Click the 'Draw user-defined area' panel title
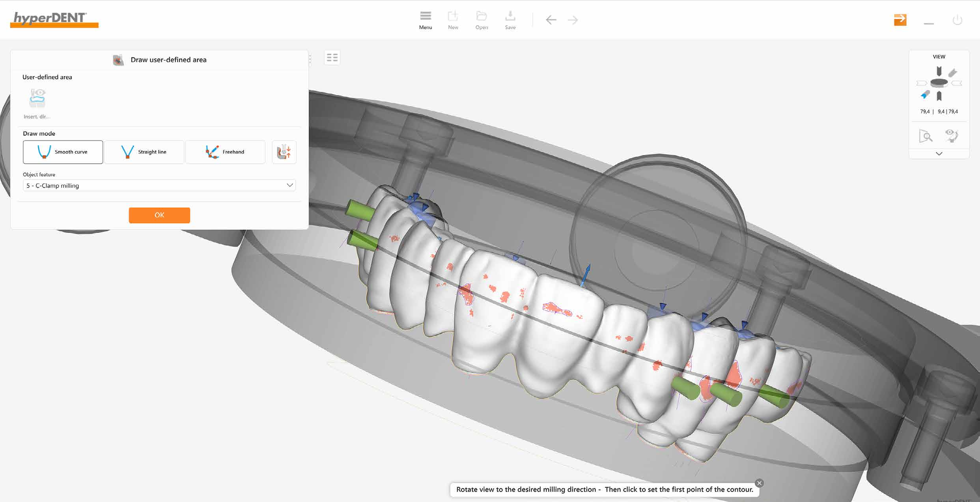Screen dimensions: 980x502 (x=168, y=60)
